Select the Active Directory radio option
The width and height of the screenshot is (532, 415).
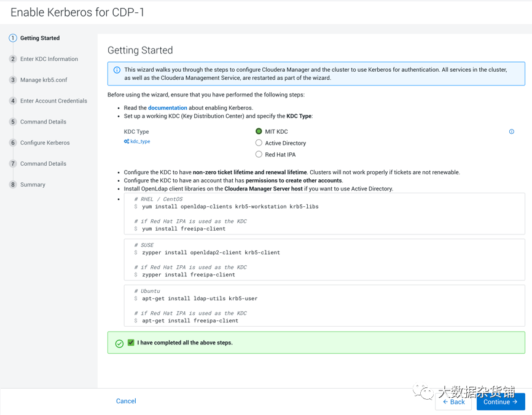click(x=259, y=143)
